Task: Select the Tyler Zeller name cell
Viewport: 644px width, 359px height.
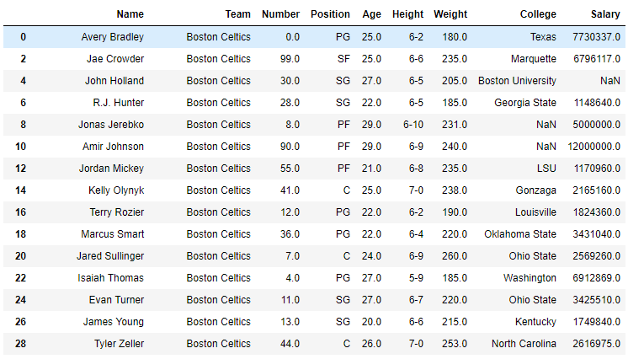Action: [x=119, y=344]
